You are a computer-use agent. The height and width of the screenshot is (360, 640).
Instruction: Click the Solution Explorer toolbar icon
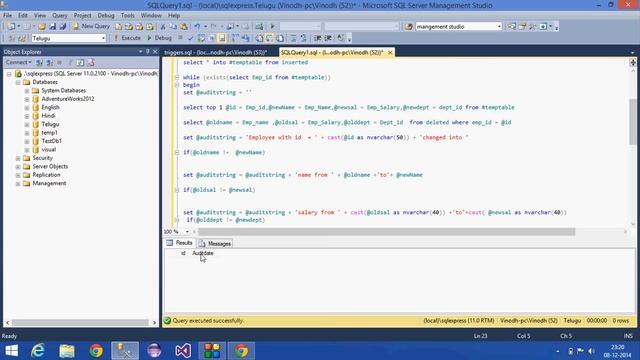coord(512,27)
